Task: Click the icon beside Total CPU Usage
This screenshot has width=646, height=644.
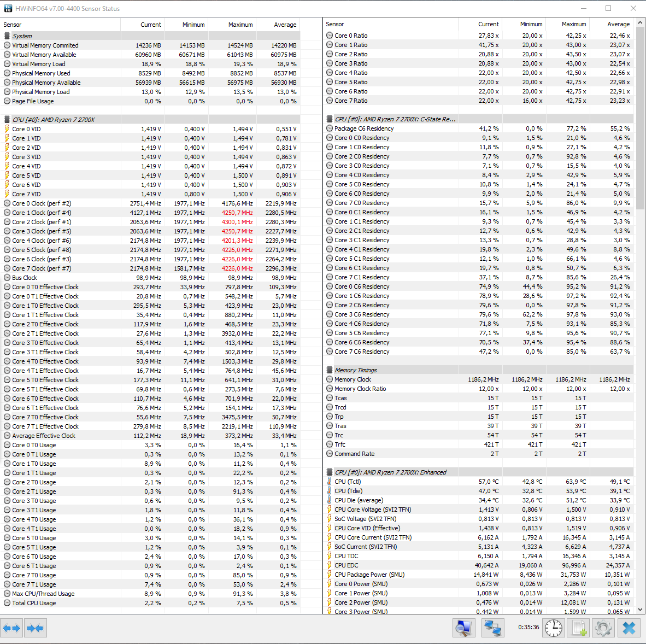Action: point(7,603)
